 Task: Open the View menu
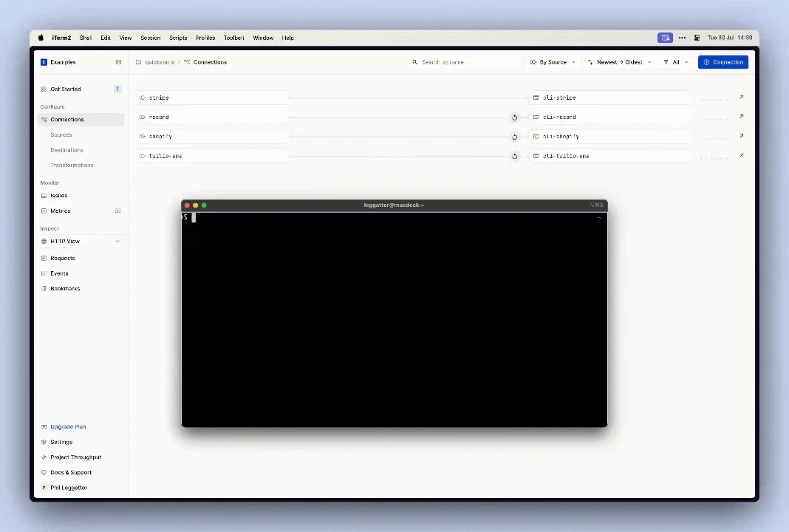tap(126, 38)
